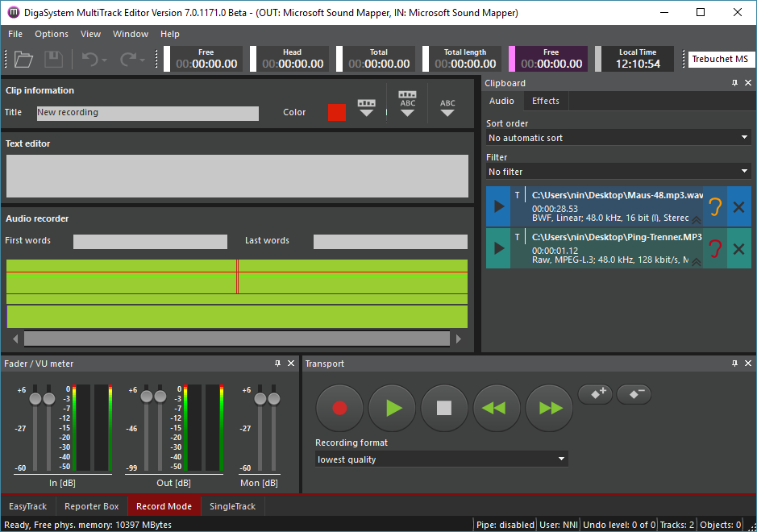Click the Fast Forward transport button
The height and width of the screenshot is (532, 757).
pyautogui.click(x=549, y=408)
